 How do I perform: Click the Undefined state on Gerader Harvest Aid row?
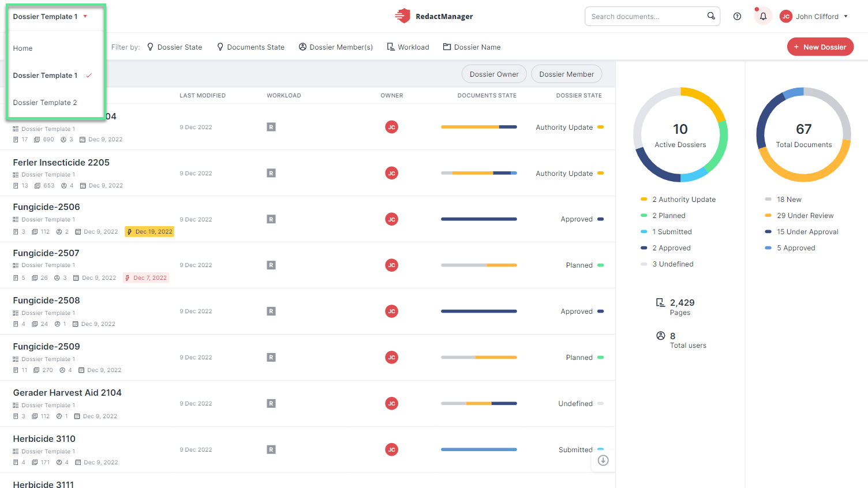[581, 404]
